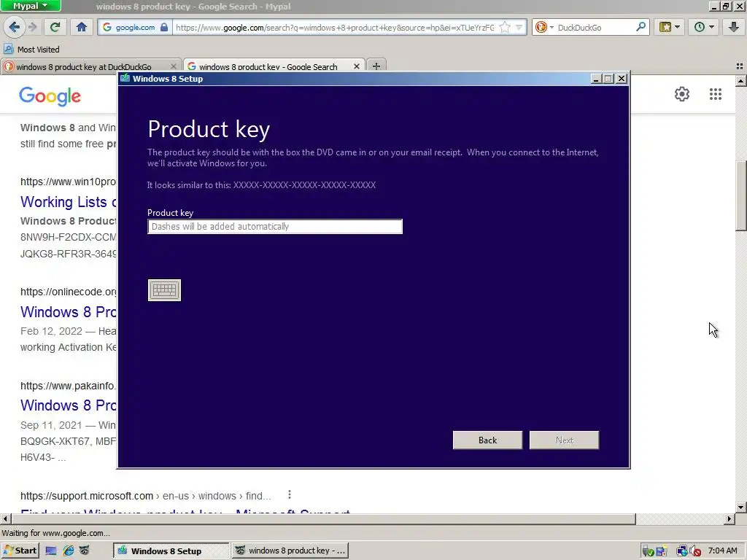Click Back in Windows 8 Setup
This screenshot has height=560, width=747.
[487, 440]
